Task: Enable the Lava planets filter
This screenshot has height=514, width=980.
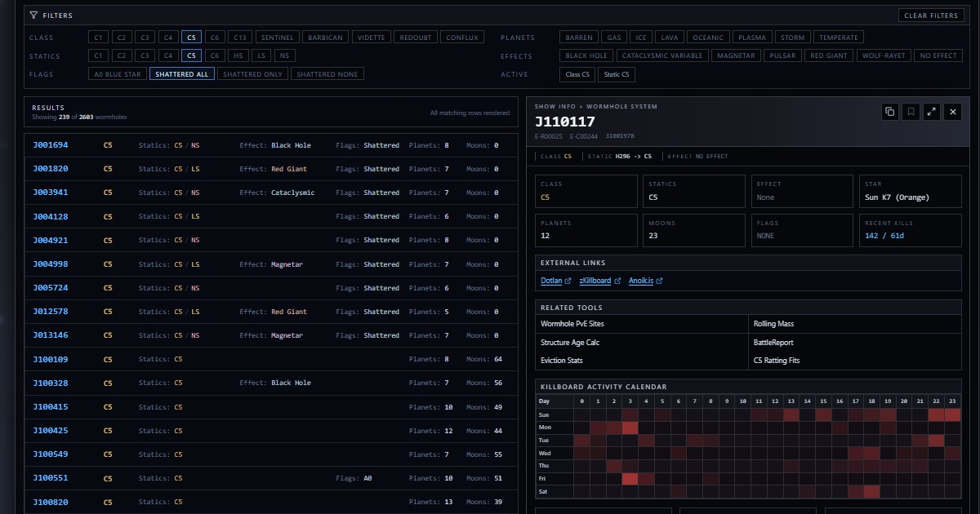Action: coord(670,38)
